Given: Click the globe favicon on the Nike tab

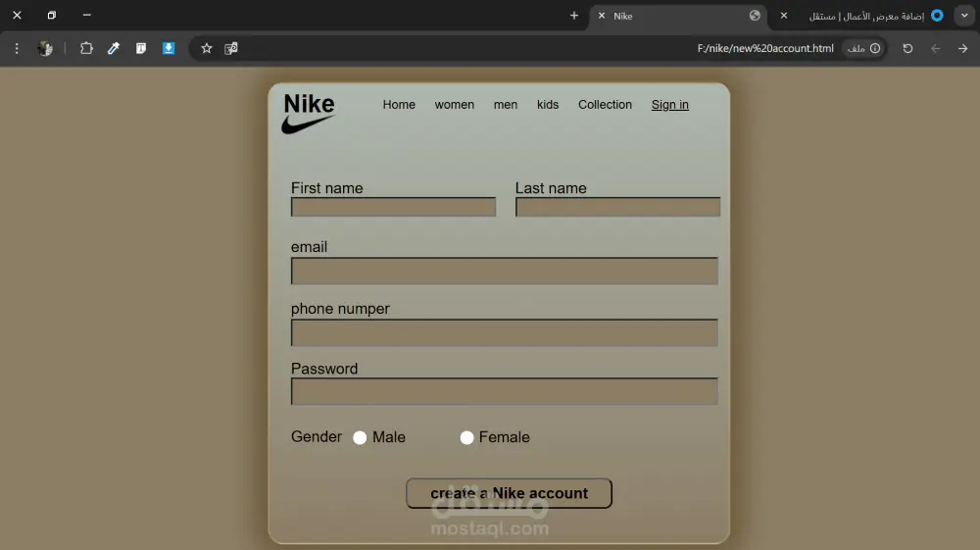Looking at the screenshot, I should pyautogui.click(x=755, y=16).
